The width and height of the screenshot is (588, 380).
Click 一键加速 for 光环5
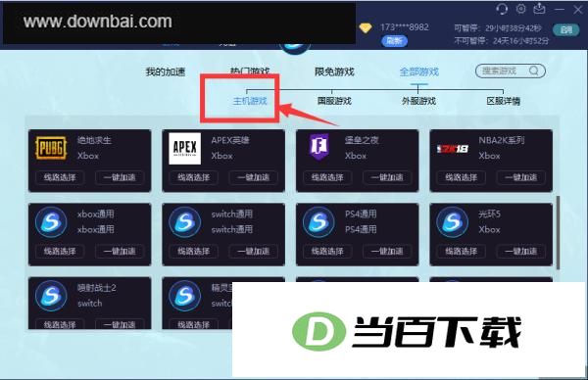pyautogui.click(x=521, y=251)
